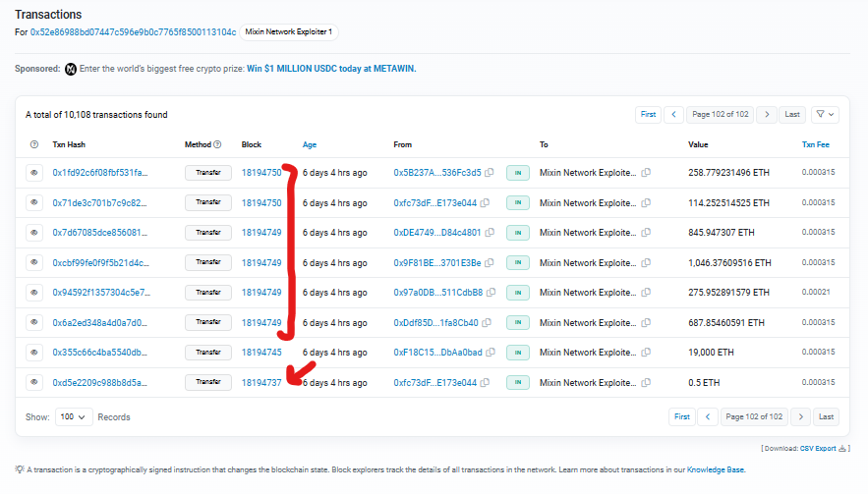Copy the To address in the 845.947307 ETH row
The height and width of the screenshot is (494, 868).
646,233
